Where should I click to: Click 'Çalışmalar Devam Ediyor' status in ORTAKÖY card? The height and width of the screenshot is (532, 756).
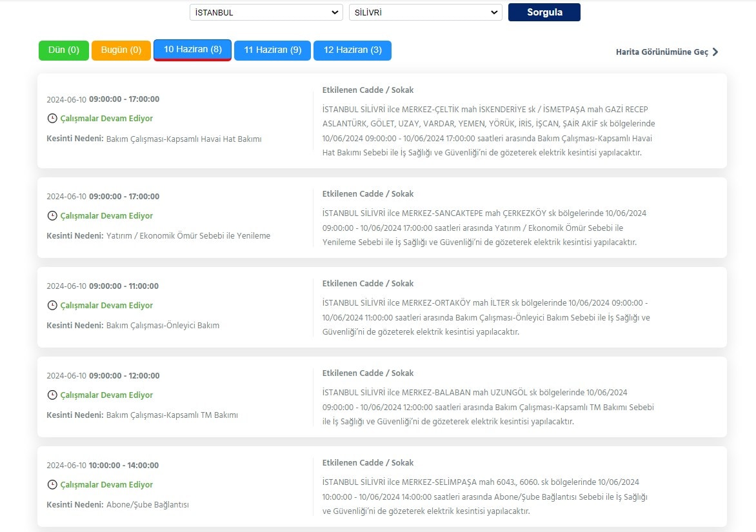point(106,305)
